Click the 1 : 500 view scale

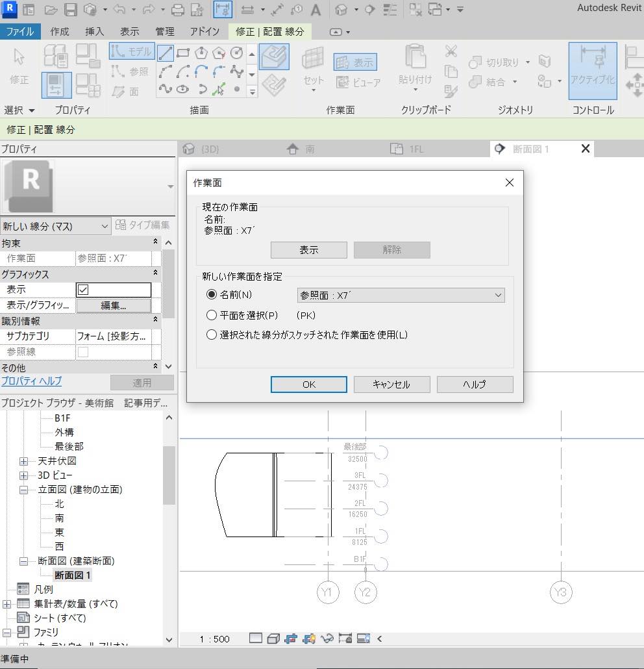pyautogui.click(x=214, y=639)
